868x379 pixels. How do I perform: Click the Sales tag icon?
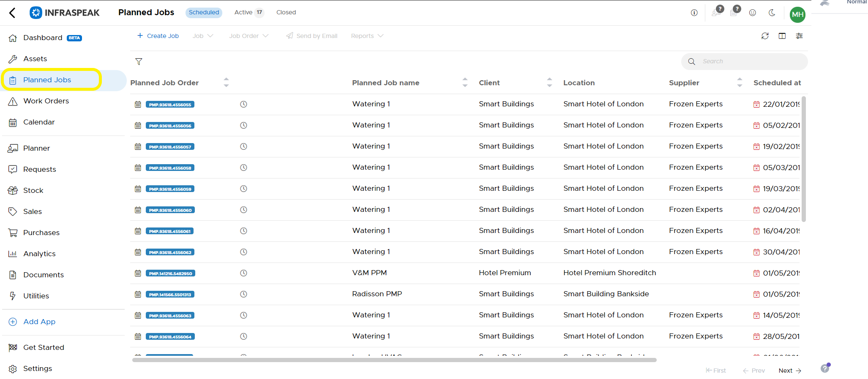click(x=13, y=211)
